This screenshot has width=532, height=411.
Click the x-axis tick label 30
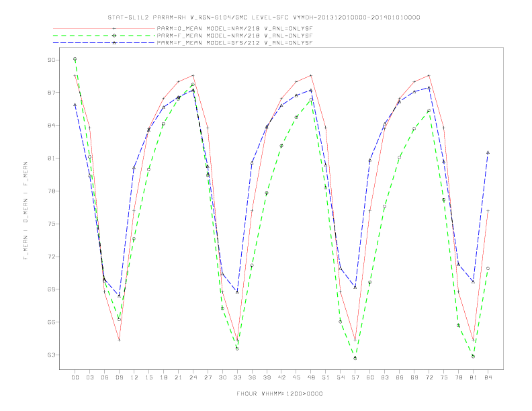(x=222, y=377)
